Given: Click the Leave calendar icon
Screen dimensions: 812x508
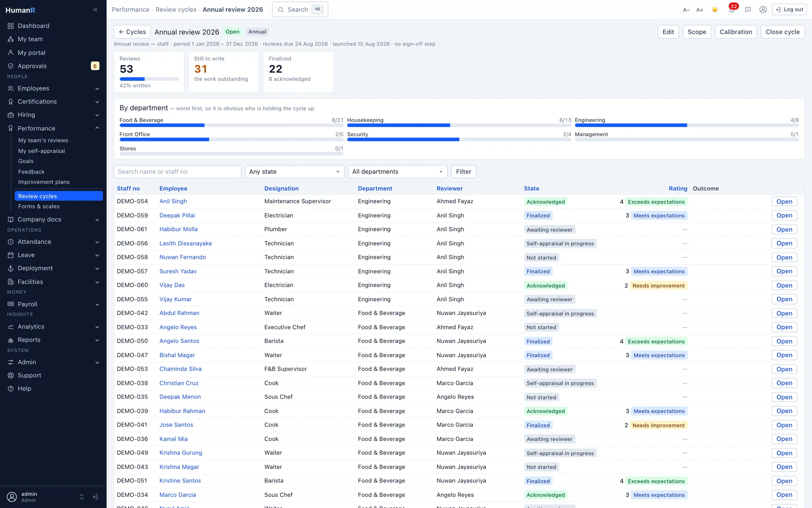Looking at the screenshot, I should [11, 255].
